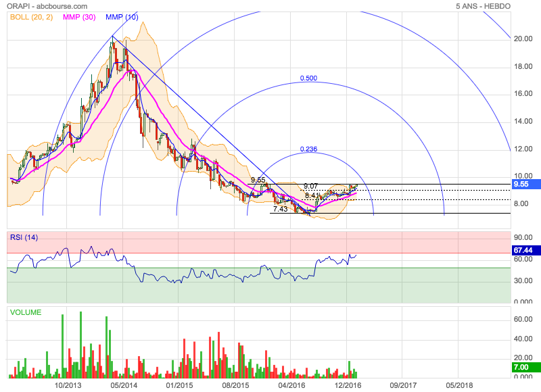The height and width of the screenshot is (392, 541).
Task: Click the 90.00 RSI axis label
Action: pos(523,237)
